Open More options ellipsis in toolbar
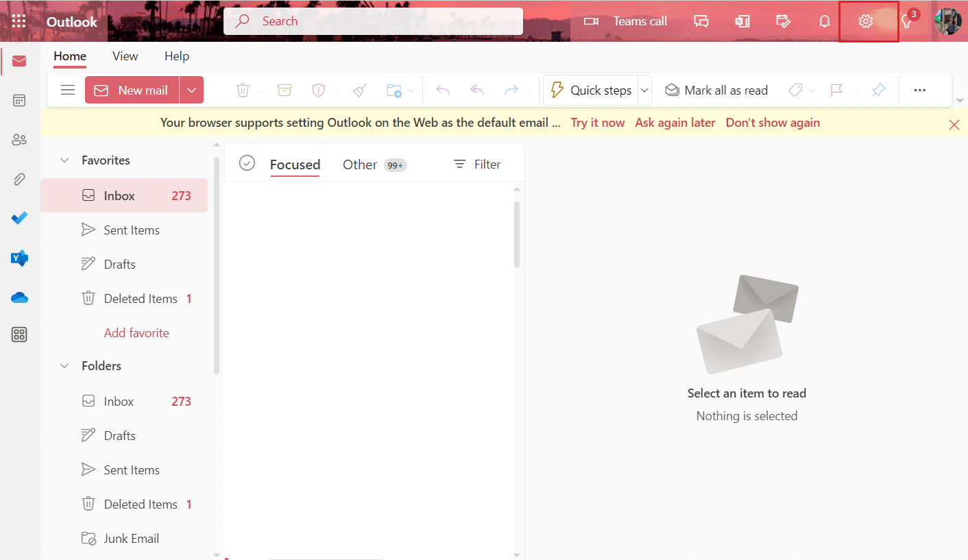This screenshot has height=560, width=968. (920, 90)
